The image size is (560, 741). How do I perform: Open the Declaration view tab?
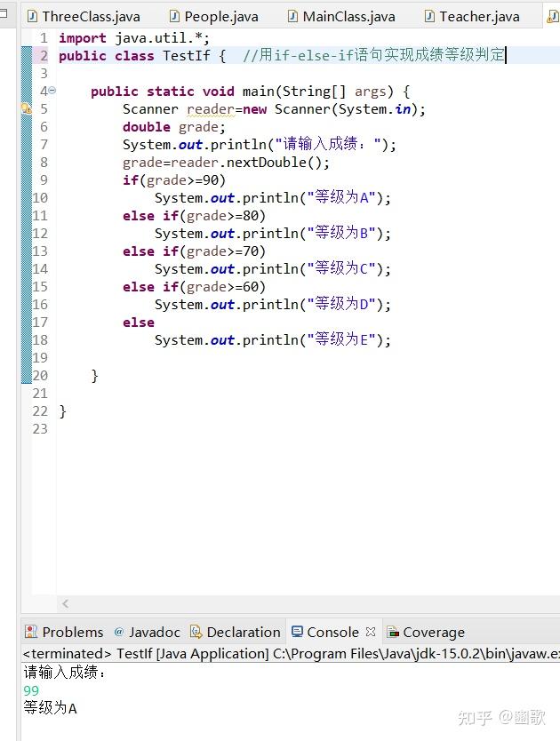(235, 632)
